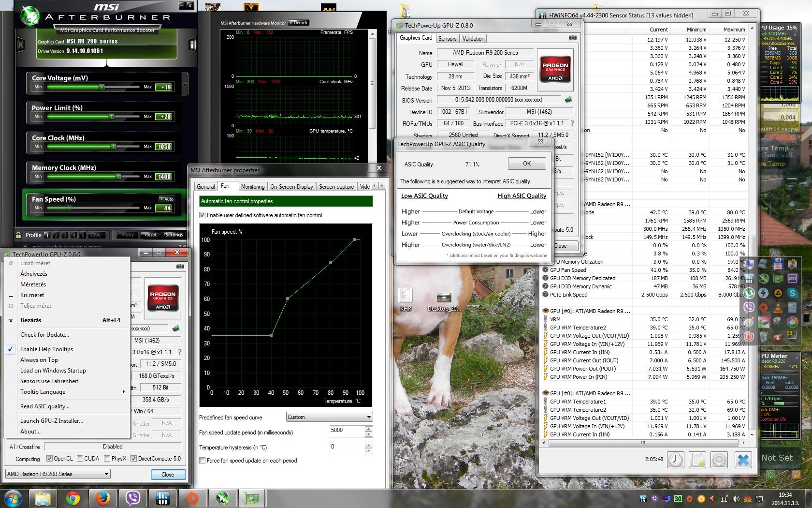Open the HWiNFO sensor settings gear icon

[719, 459]
